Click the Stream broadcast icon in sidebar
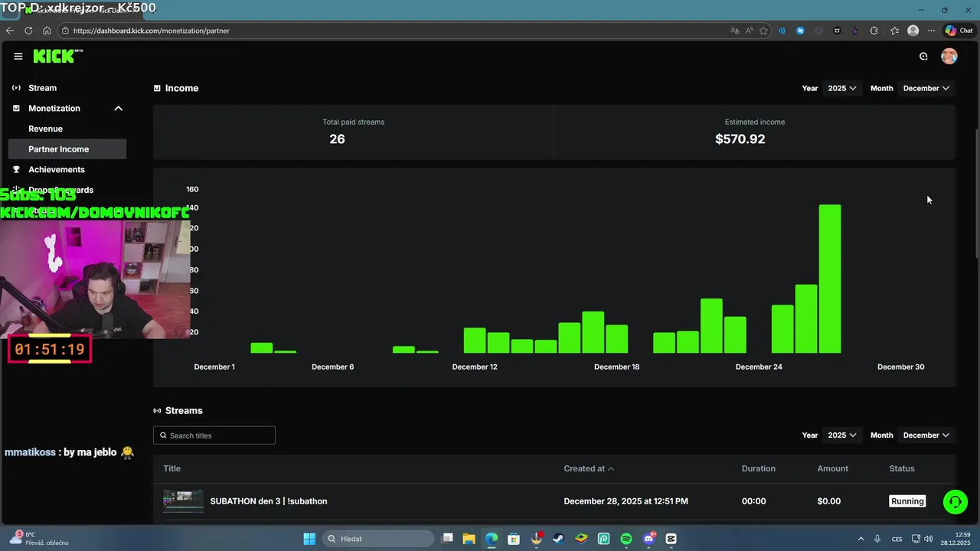The image size is (980, 551). coord(16,88)
